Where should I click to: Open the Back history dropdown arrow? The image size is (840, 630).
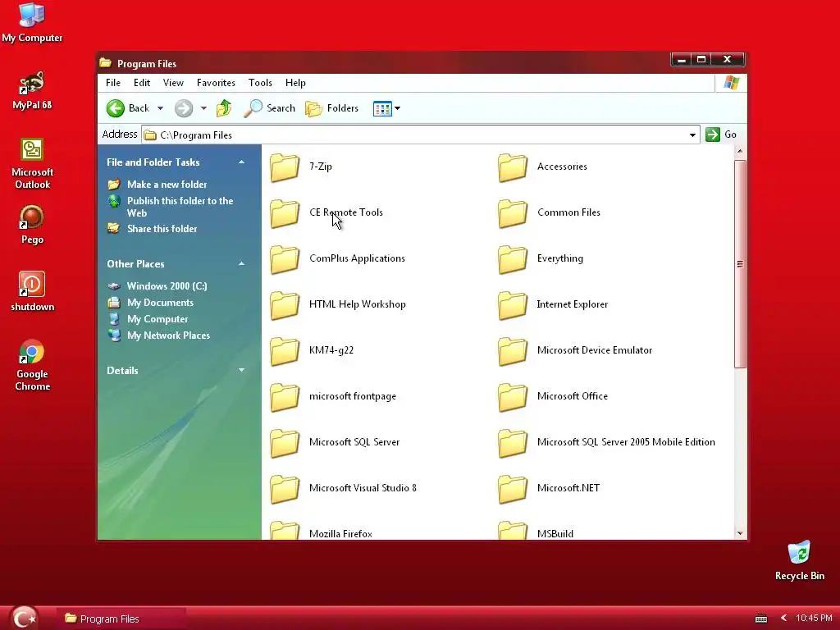click(160, 108)
